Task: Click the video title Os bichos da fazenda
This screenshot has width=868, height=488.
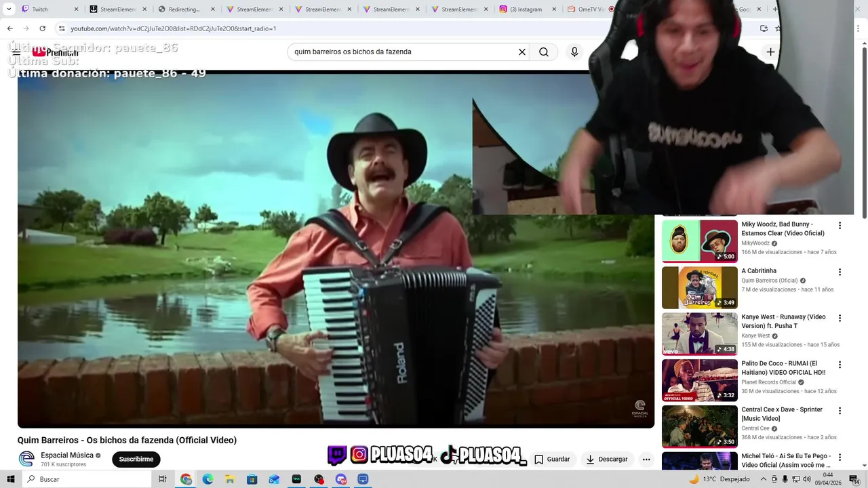Action: [127, 440]
